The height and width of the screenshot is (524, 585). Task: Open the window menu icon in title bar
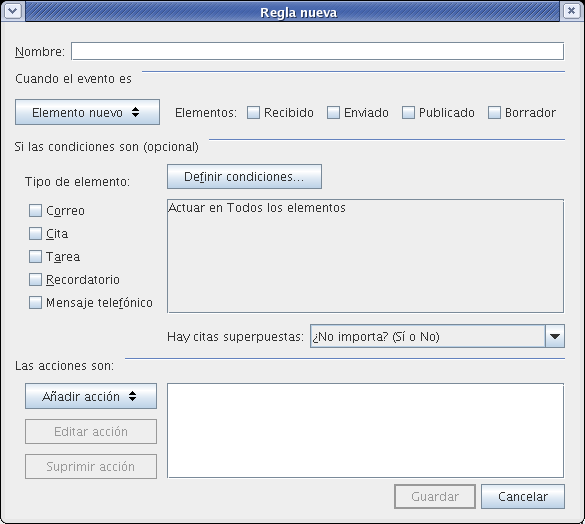pyautogui.click(x=13, y=11)
